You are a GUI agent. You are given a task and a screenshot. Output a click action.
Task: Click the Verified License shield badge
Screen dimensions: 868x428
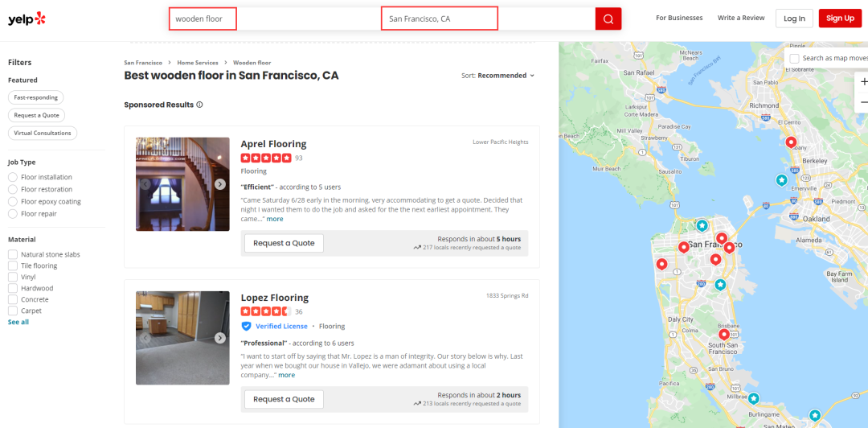point(247,326)
